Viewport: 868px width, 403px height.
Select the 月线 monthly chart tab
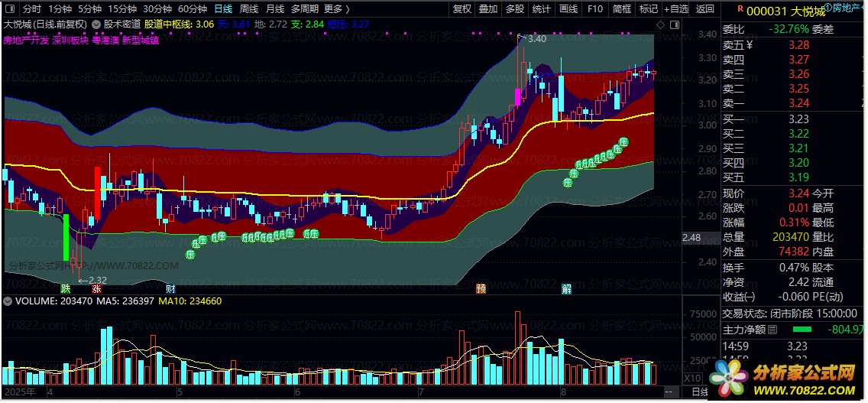click(x=275, y=9)
